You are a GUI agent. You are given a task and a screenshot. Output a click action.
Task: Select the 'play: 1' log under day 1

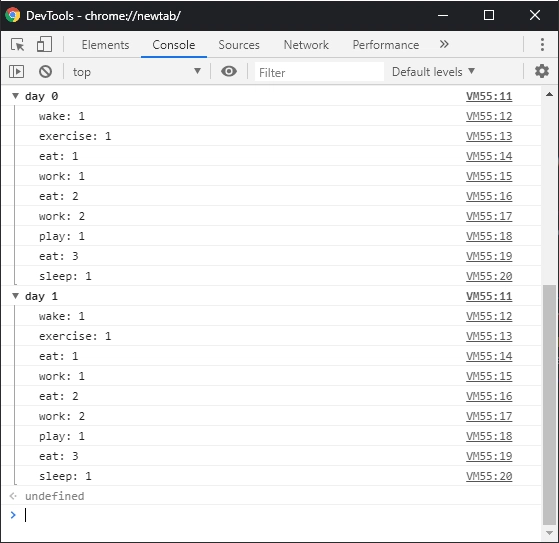point(62,436)
